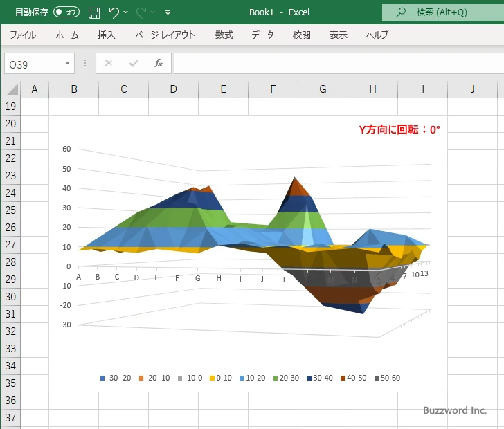Click the Undo arrow icon
Screen dimensions: 504x429
point(114,12)
